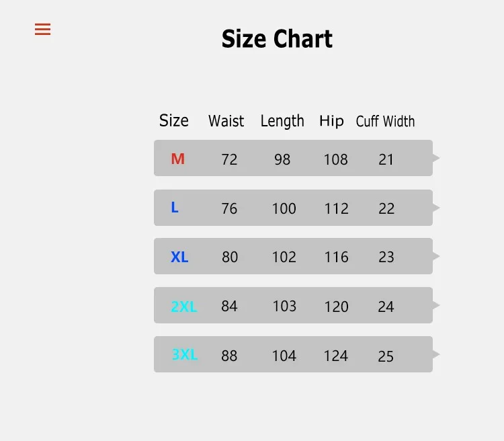Select the blue L size label

click(175, 208)
